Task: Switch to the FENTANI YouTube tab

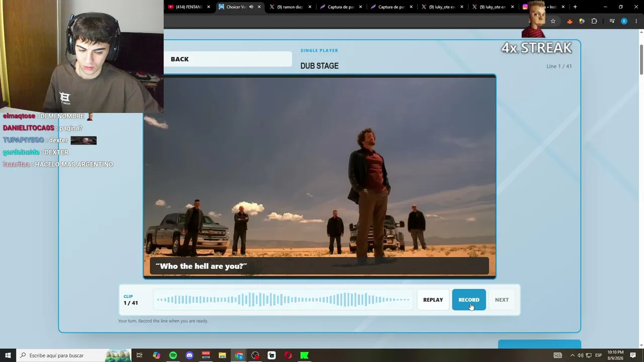Action: [x=189, y=7]
